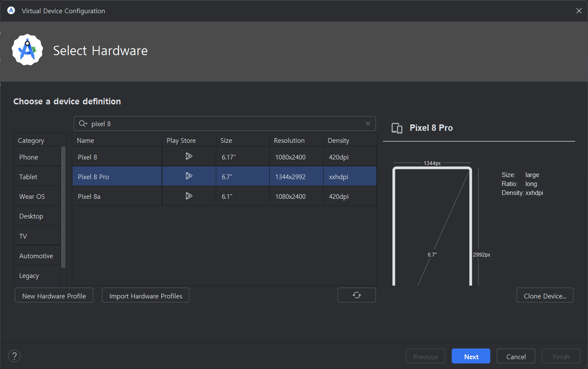
Task: Click the Next button
Action: 471,357
